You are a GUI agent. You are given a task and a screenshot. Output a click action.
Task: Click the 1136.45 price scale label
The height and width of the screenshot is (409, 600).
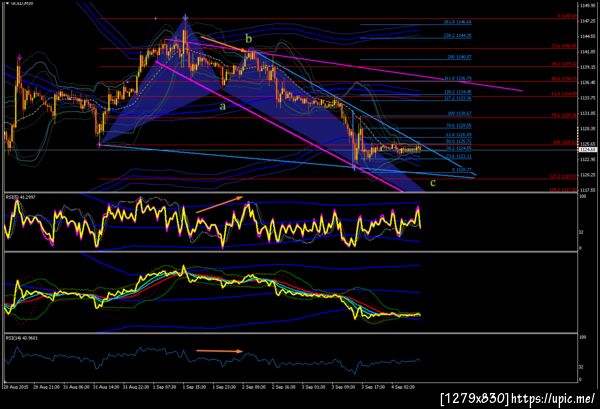tap(587, 82)
